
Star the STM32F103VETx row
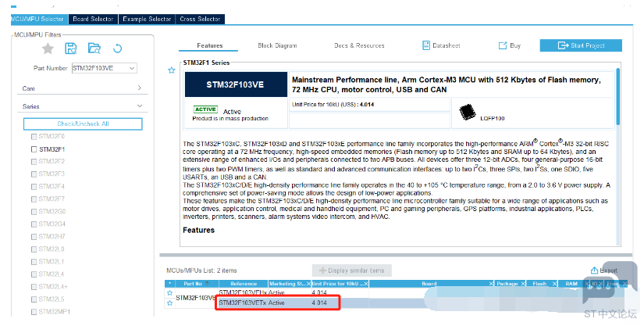(169, 303)
